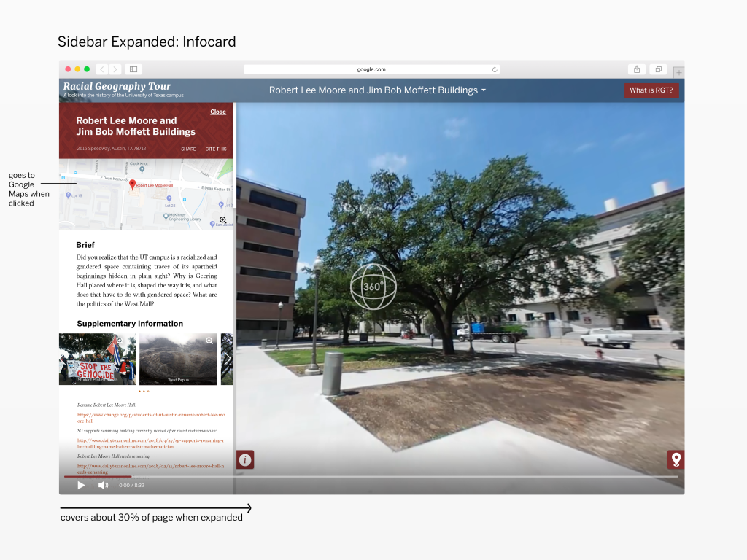
Task: Open the West Papua mine thumbnail
Action: pyautogui.click(x=178, y=359)
